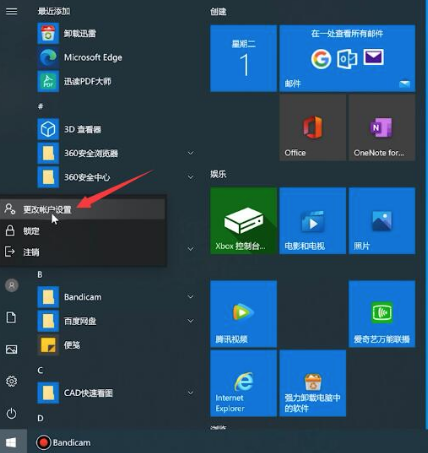Open the Pictures icon in sidebar

(12, 349)
